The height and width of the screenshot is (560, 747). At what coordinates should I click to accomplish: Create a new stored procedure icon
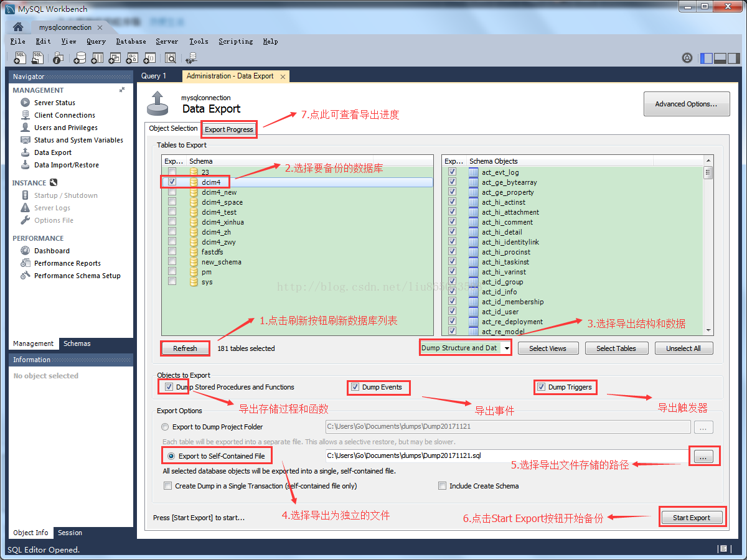132,58
